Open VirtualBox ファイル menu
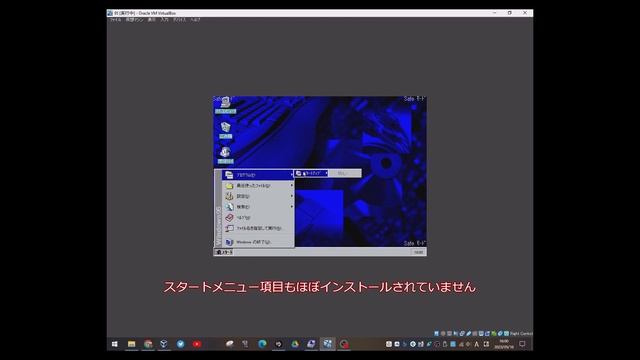This screenshot has height=360, width=640. [x=115, y=20]
